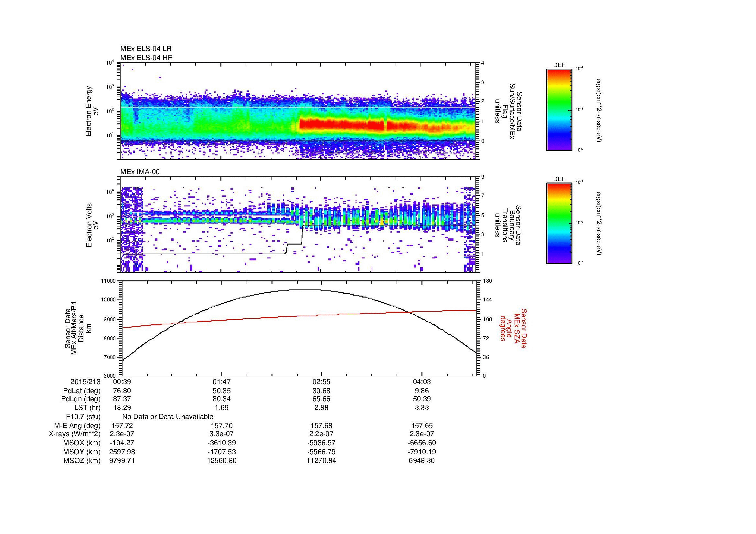Click the 'PdLon (deg)' row label

pyautogui.click(x=81, y=399)
